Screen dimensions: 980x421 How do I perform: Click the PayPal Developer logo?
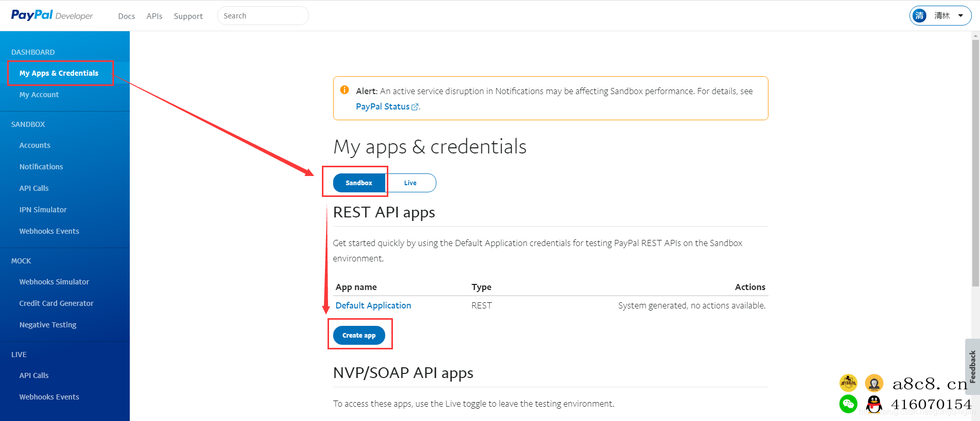coord(52,15)
